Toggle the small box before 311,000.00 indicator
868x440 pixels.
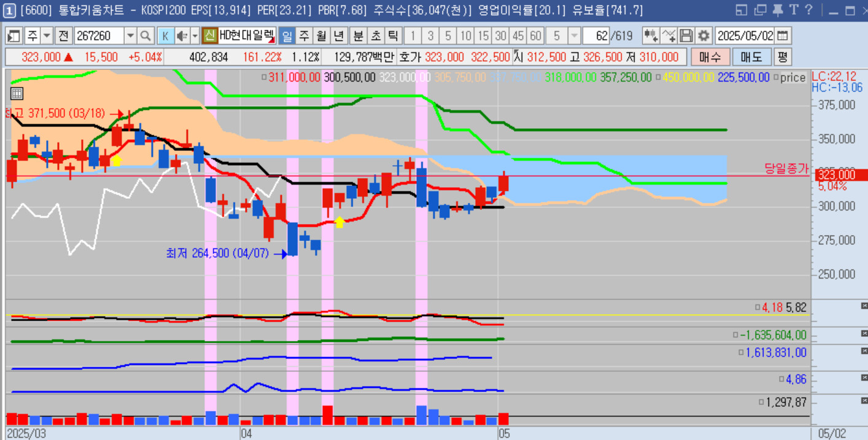point(264,78)
